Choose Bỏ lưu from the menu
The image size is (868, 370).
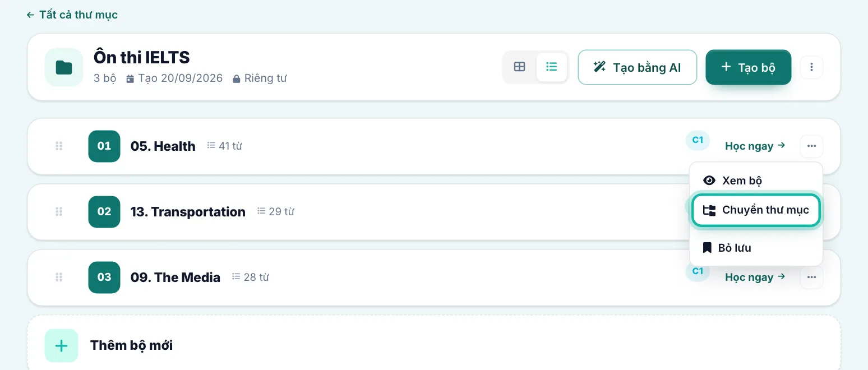pos(756,248)
